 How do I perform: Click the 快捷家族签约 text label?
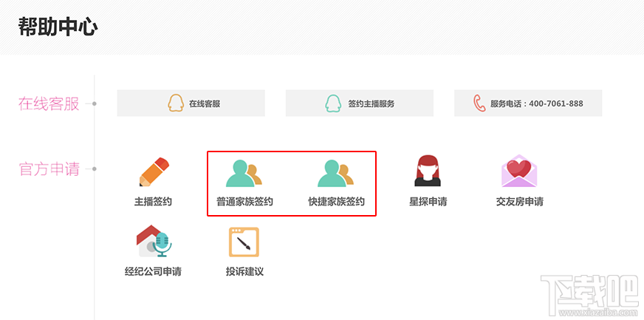336,202
